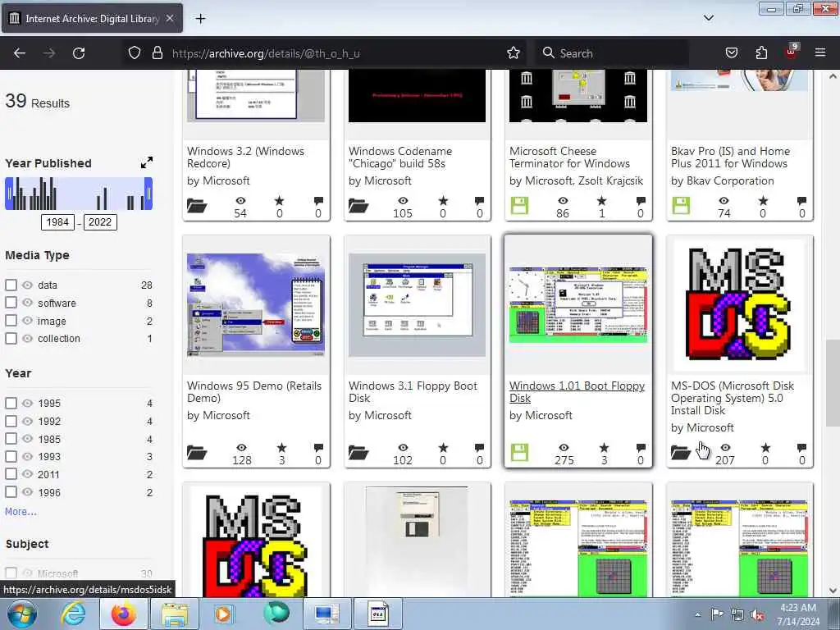
Task: Open the MS-DOS logo thumbnail in third row
Action: pos(256,542)
